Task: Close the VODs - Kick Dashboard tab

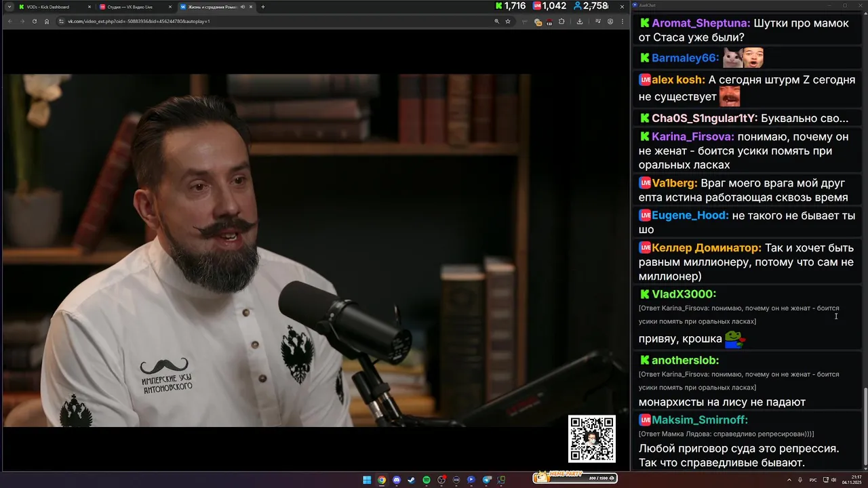Action: (x=89, y=7)
